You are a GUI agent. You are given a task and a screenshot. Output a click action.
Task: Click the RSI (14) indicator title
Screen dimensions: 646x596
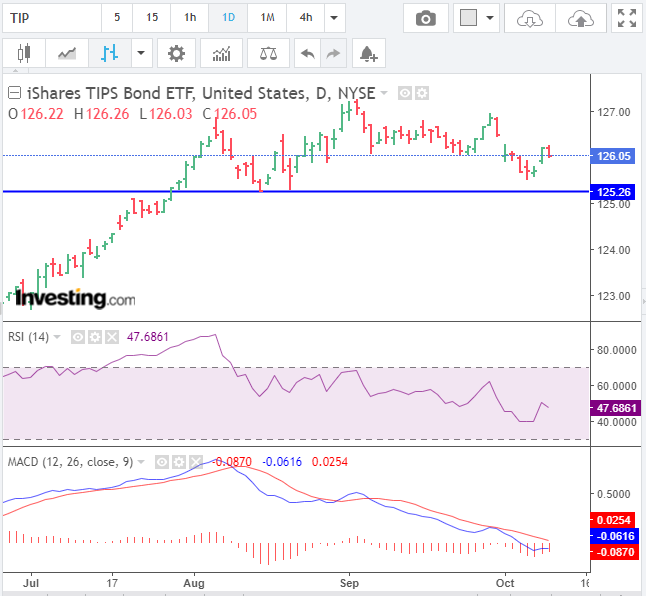point(28,337)
